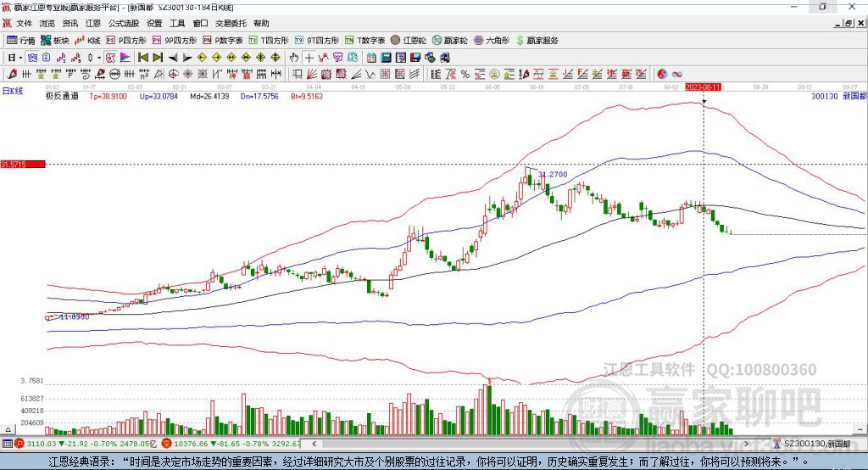868x470 pixels.
Task: Click the percent sign tool icon
Action: 465,74
